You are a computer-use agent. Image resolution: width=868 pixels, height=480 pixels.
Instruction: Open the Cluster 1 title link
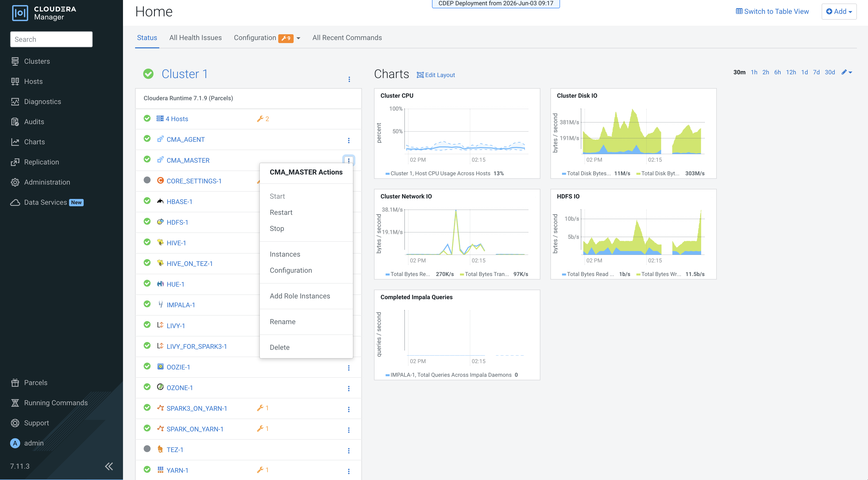point(185,74)
